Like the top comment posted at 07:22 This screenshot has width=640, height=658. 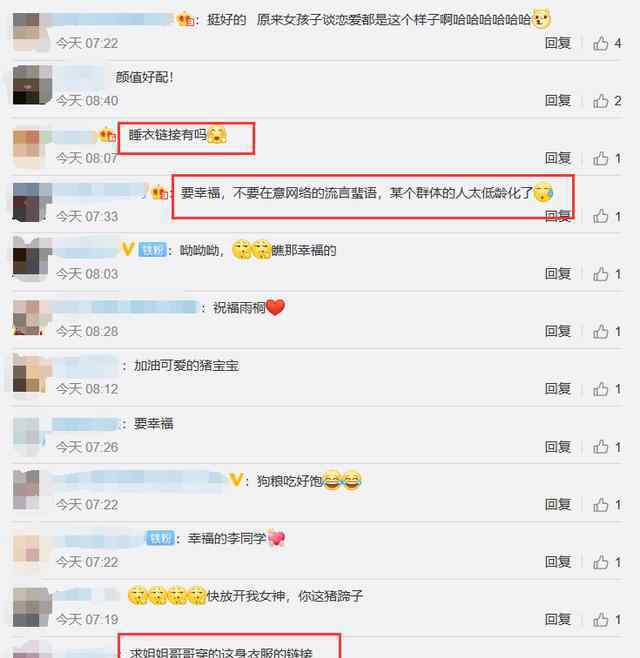click(601, 43)
